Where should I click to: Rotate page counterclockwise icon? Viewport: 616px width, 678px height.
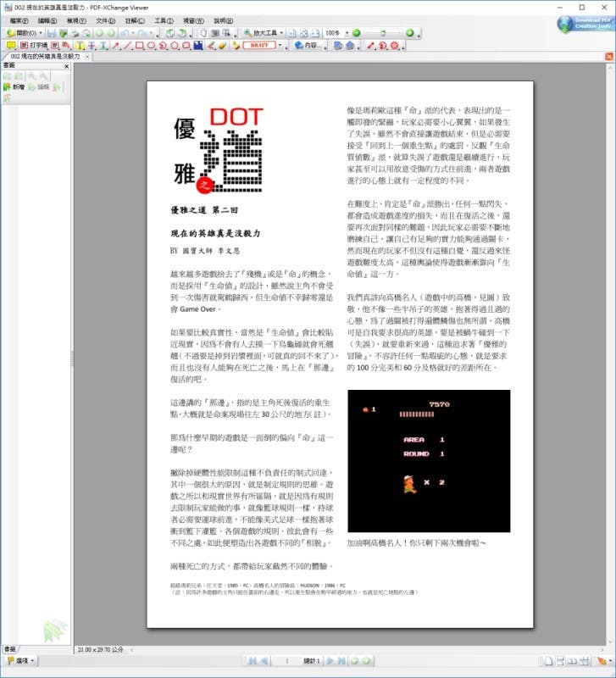pyautogui.click(x=170, y=33)
